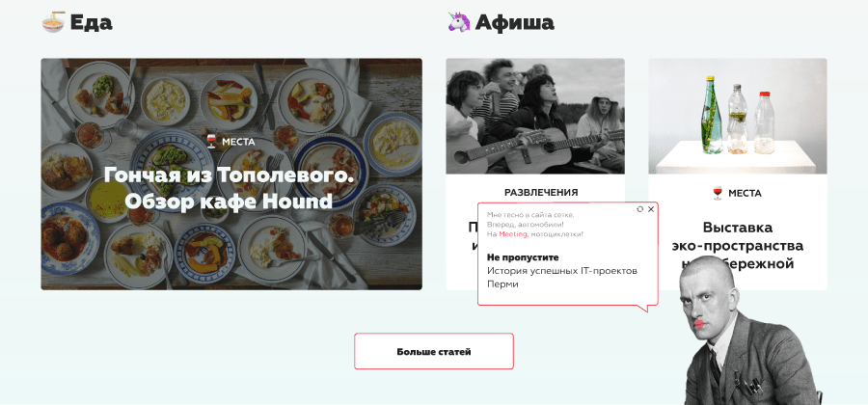The image size is (868, 405).
Task: Click the unicorn emoji next to Афиша
Action: pos(459,22)
